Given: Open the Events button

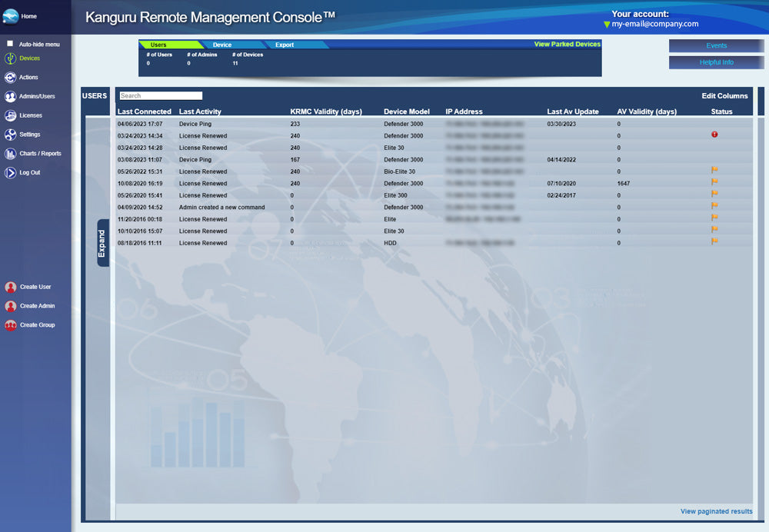Looking at the screenshot, I should 716,45.
